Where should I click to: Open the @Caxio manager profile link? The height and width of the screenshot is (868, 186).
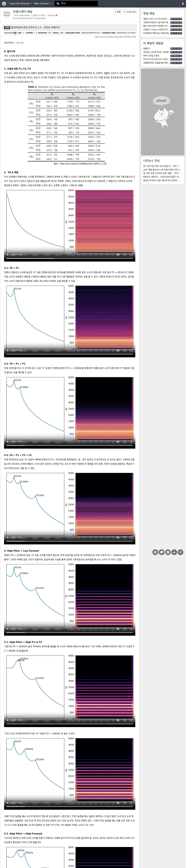[51, 15]
